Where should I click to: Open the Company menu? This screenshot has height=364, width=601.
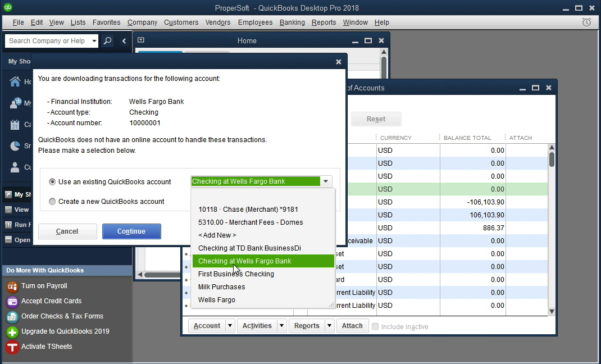tap(142, 22)
